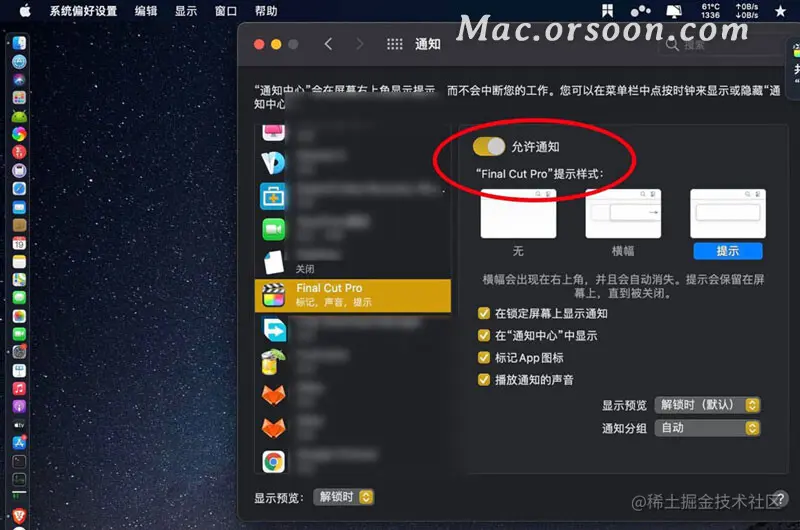This screenshot has height=530, width=800.
Task: Uncheck 标记App图标 checkbox
Action: 484,358
